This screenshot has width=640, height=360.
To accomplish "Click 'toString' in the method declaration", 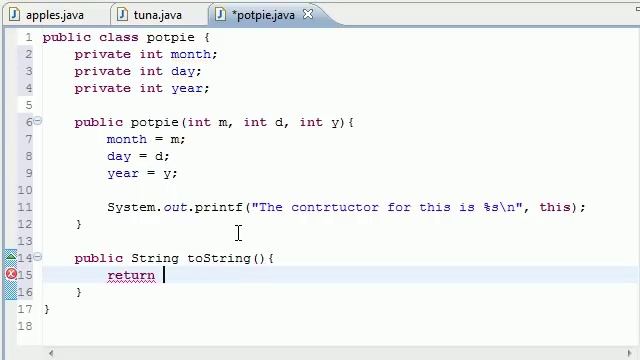I will coord(219,258).
